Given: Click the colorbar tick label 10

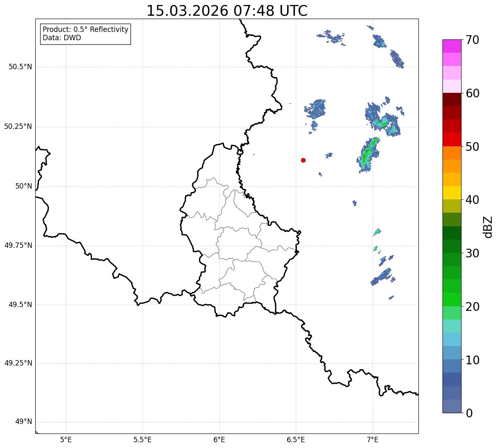Looking at the screenshot, I should click(472, 360).
